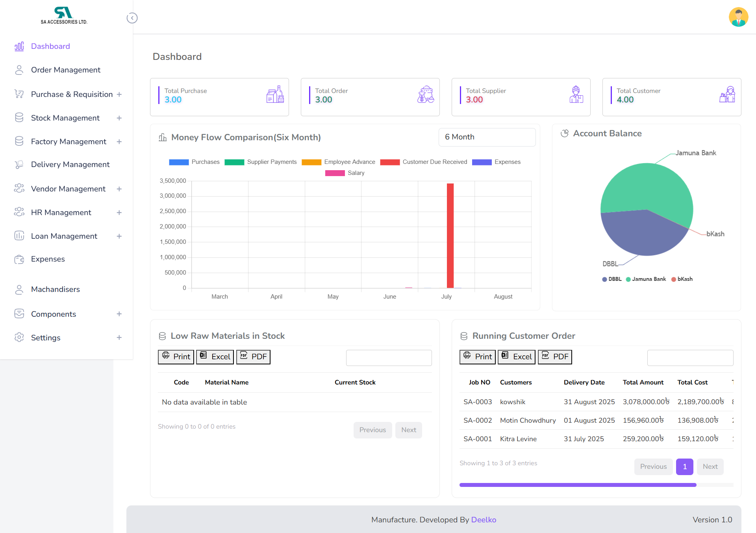Click the Dashboard bar chart icon
This screenshot has width=756, height=533.
point(19,46)
